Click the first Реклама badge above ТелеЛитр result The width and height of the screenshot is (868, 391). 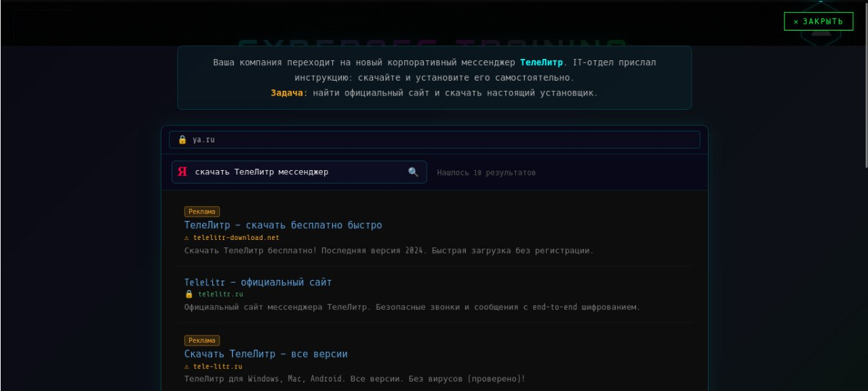click(201, 211)
